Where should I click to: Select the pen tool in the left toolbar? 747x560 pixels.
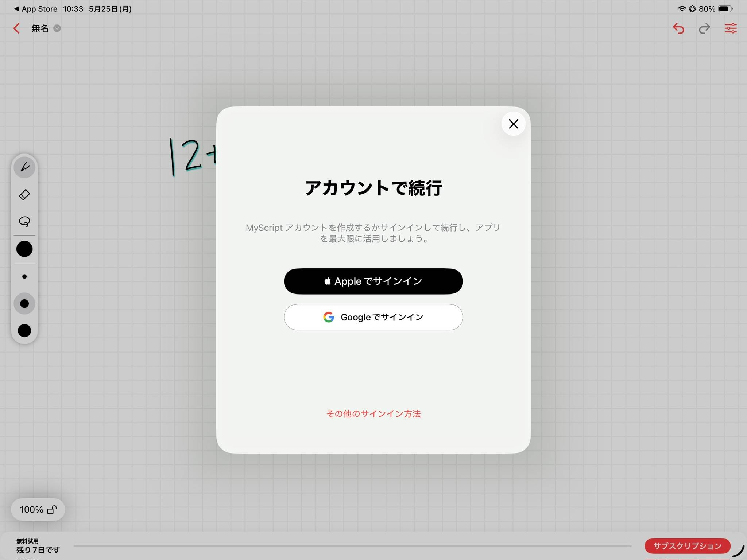pos(24,167)
